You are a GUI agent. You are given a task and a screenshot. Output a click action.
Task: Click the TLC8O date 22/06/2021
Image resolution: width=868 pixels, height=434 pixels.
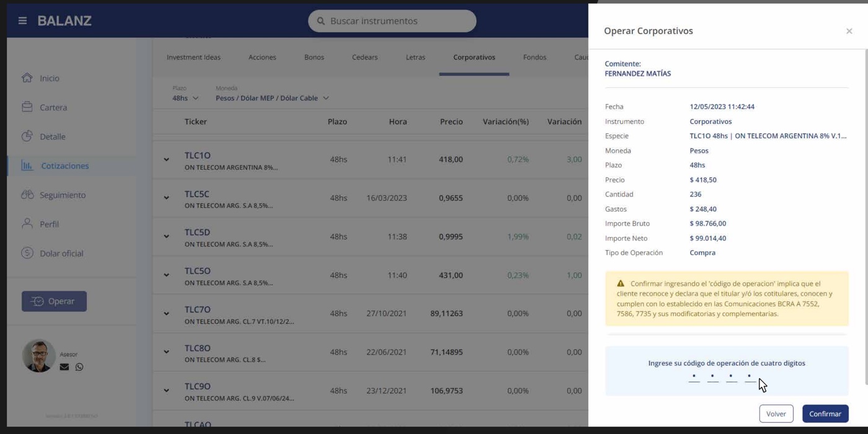(387, 352)
